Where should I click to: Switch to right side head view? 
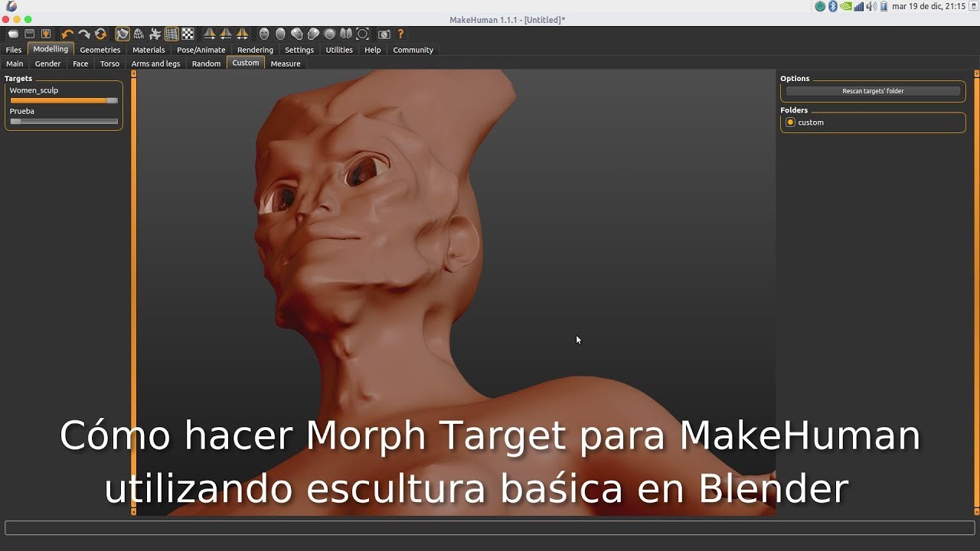(313, 34)
